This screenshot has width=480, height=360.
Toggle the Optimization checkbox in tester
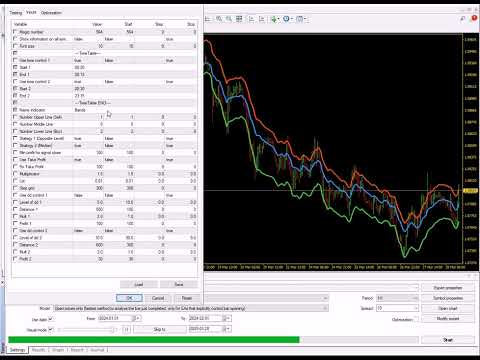pyautogui.click(x=416, y=319)
